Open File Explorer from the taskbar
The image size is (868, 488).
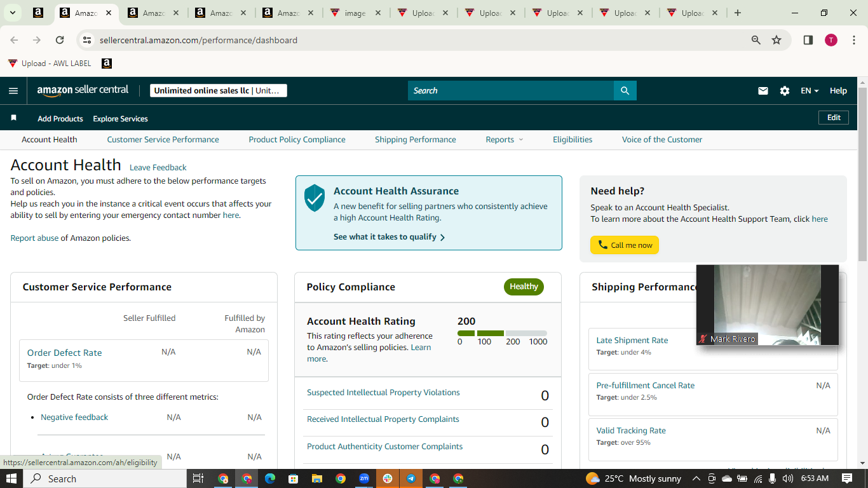click(316, 478)
